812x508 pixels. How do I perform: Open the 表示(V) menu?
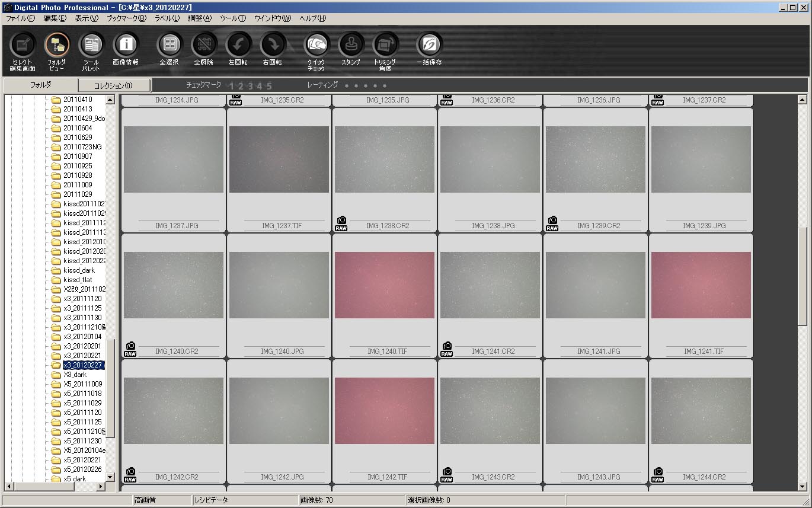pos(87,18)
